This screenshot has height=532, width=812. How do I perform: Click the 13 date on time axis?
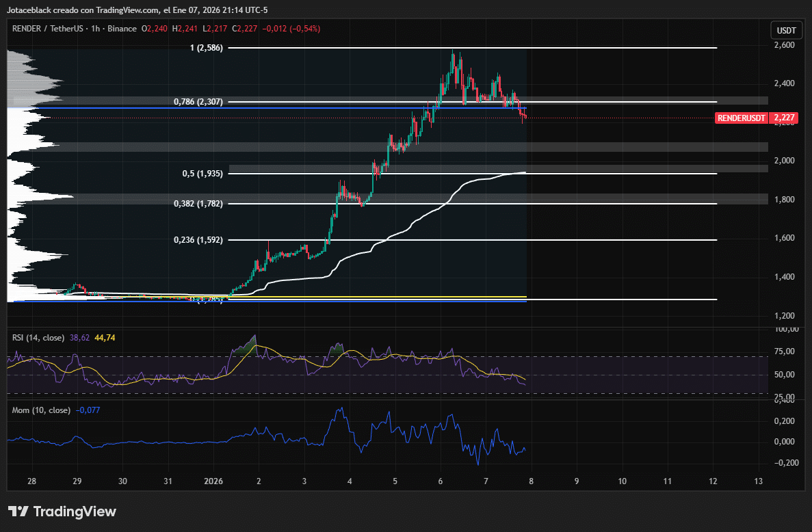click(x=758, y=481)
